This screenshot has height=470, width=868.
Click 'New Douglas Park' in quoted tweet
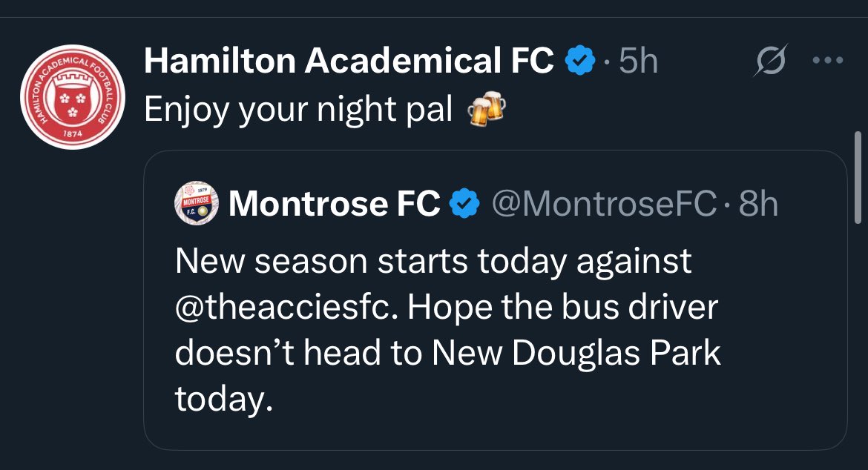click(x=576, y=353)
